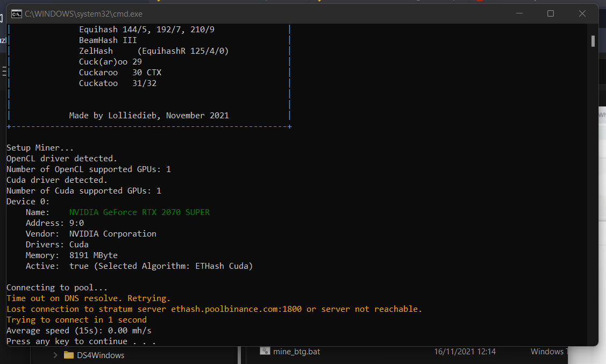Image resolution: width=606 pixels, height=364 pixels.
Task: Click the lower track of the cmd scrollbar
Action: (x=593, y=215)
